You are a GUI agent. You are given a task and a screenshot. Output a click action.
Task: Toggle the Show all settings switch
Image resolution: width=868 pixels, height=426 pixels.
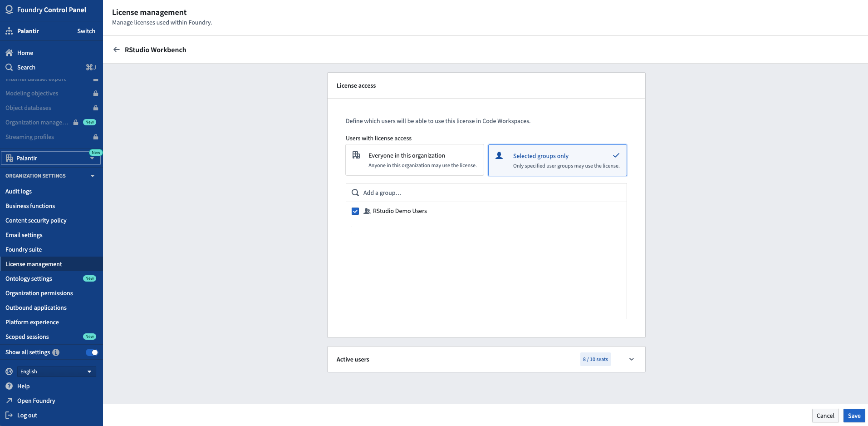[x=92, y=352]
